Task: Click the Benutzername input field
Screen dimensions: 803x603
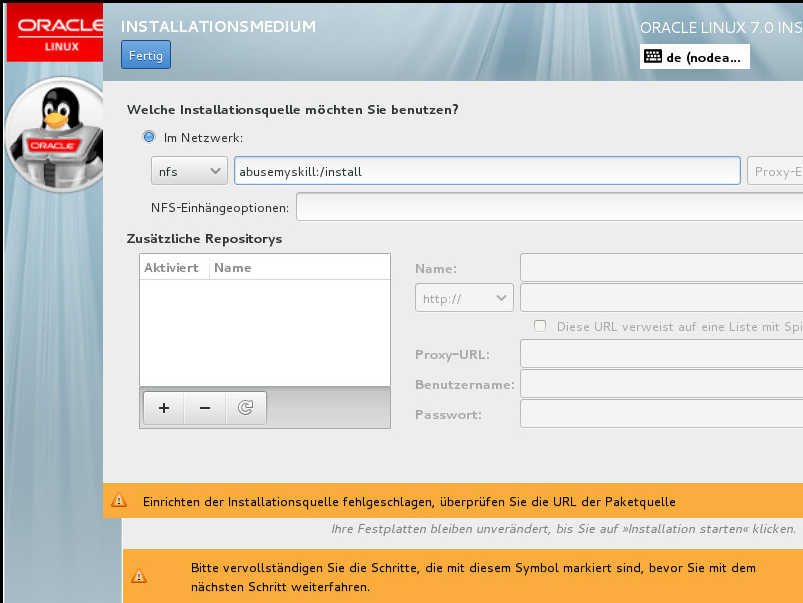Action: [x=662, y=384]
